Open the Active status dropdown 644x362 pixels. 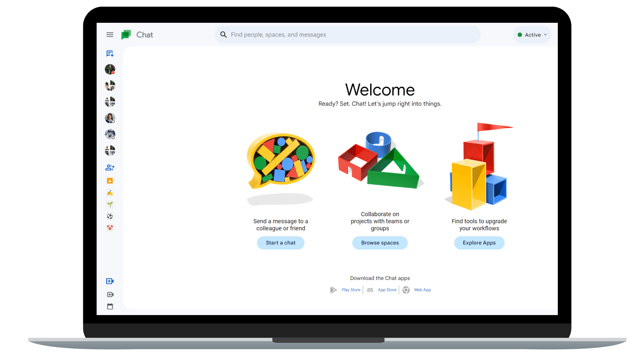532,35
